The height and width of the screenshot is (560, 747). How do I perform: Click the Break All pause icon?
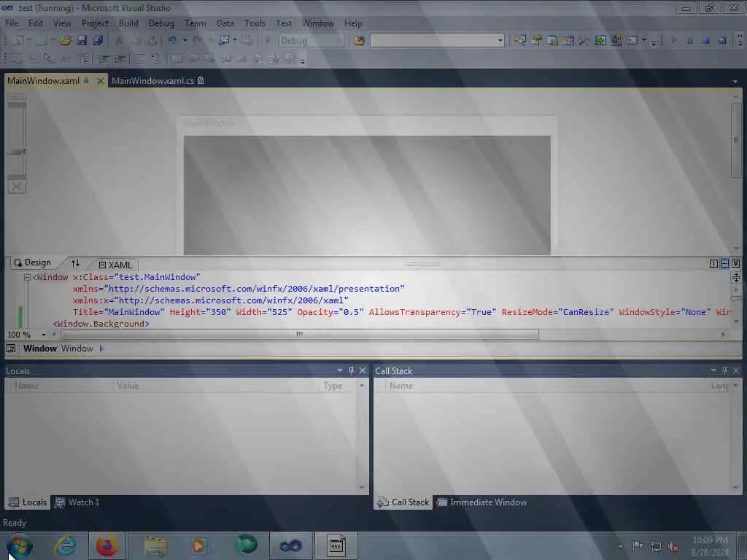[x=690, y=41]
